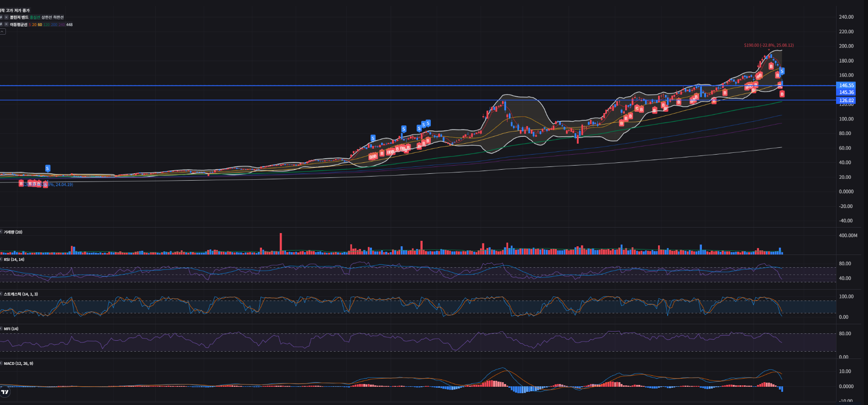Screen dimensions: 868x405
Task: Click the S sell marker near the 40.00 level
Action: click(47, 168)
